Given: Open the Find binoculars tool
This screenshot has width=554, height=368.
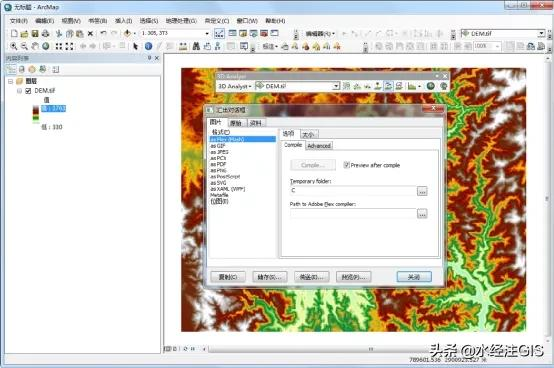Looking at the screenshot, I should (196, 46).
